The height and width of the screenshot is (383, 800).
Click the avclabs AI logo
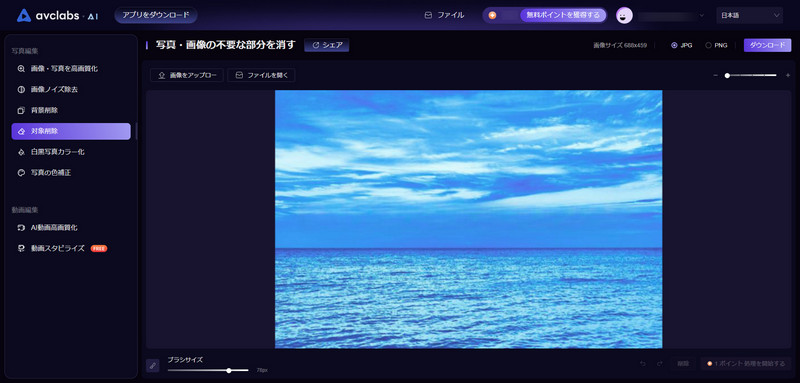[58, 15]
